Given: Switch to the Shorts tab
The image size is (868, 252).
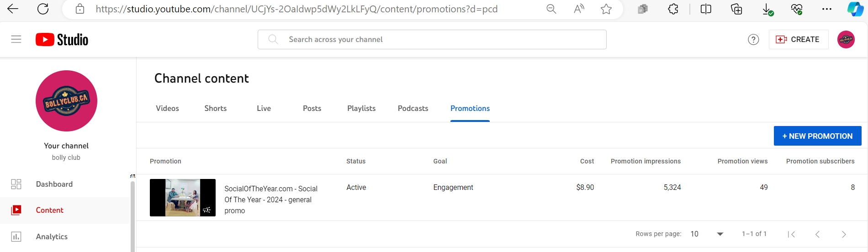Looking at the screenshot, I should click(x=215, y=108).
